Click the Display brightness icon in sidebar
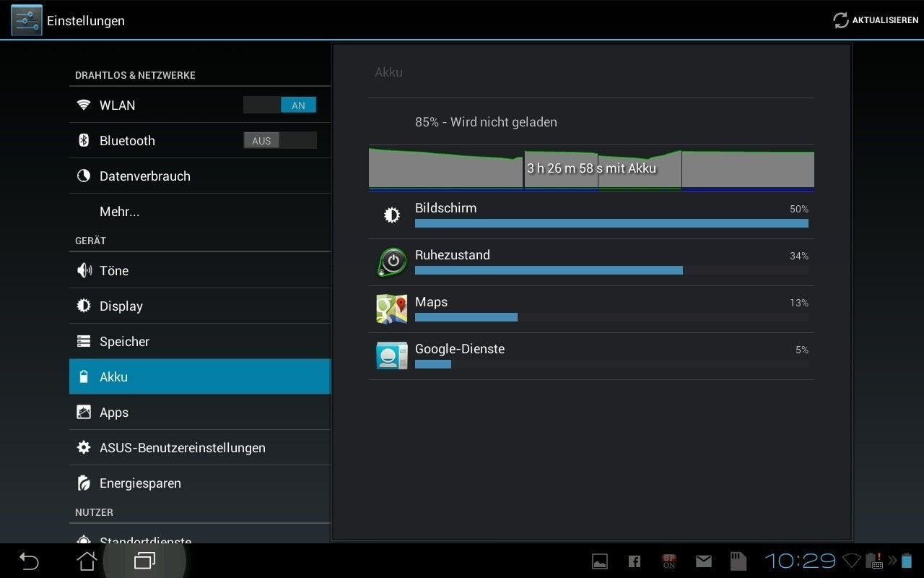 click(x=84, y=306)
